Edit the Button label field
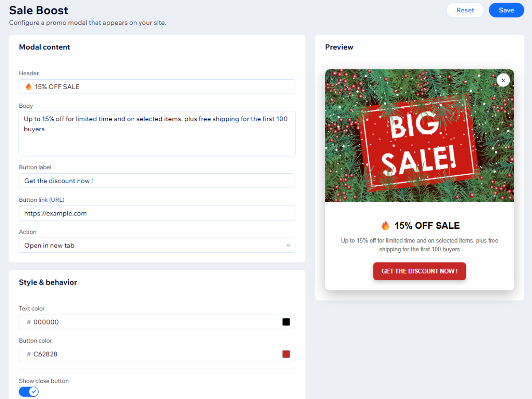 click(x=156, y=181)
